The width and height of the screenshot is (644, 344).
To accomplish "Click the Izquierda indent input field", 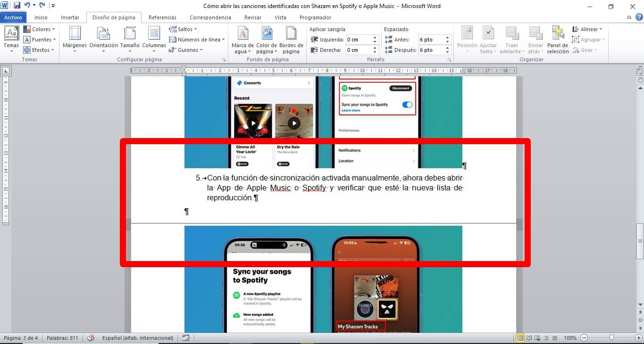I will coord(359,40).
